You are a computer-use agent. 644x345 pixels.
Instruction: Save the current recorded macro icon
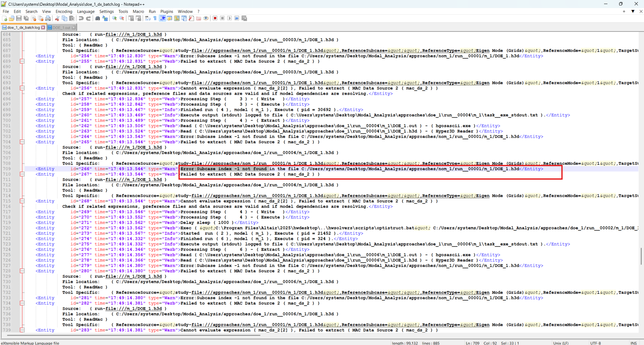[x=244, y=18]
